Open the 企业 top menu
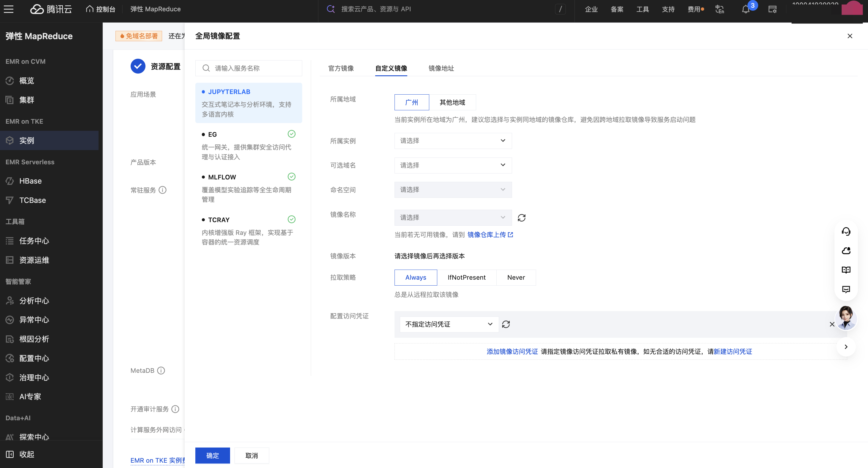The image size is (868, 468). pyautogui.click(x=591, y=9)
